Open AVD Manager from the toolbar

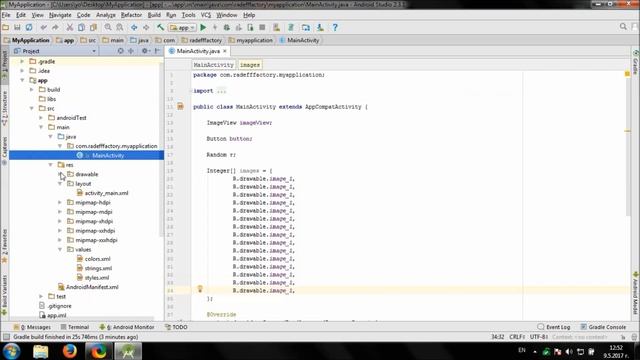(x=276, y=27)
